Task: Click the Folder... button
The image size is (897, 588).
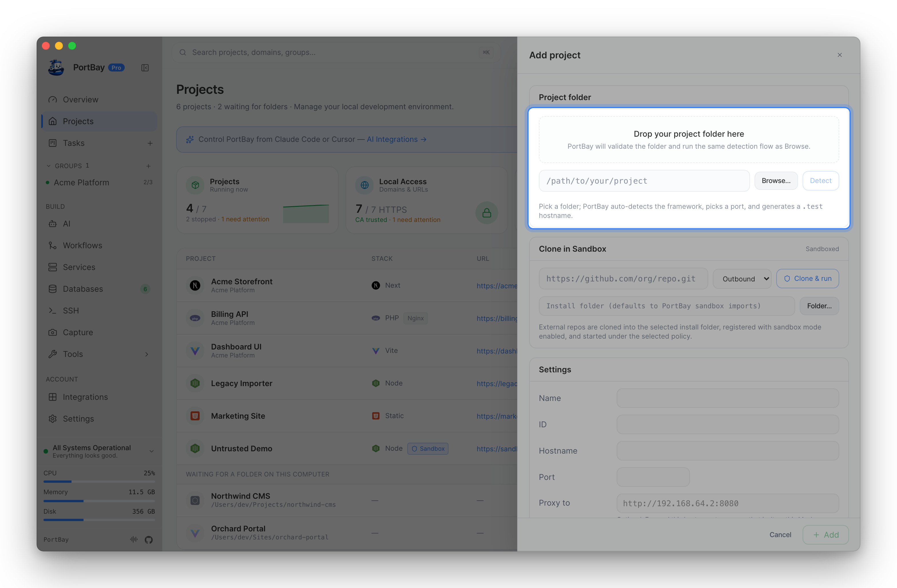Action: click(x=819, y=306)
